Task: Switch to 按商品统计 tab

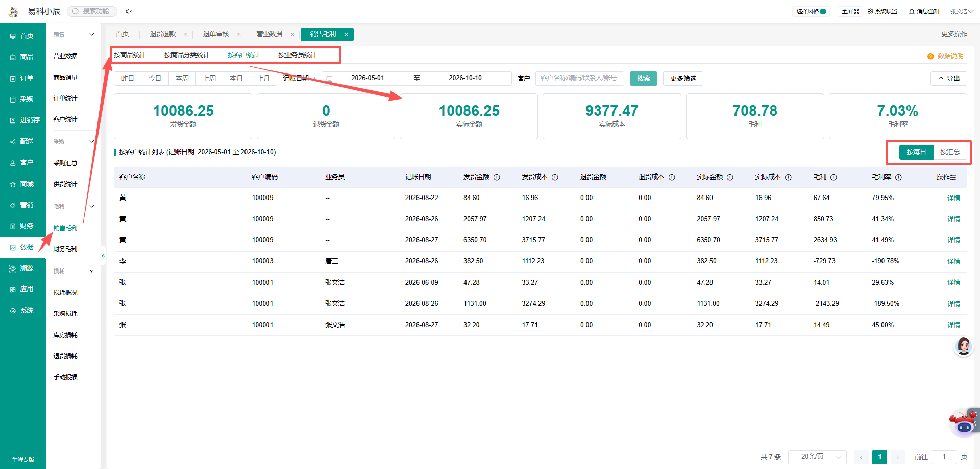Action: (x=130, y=55)
